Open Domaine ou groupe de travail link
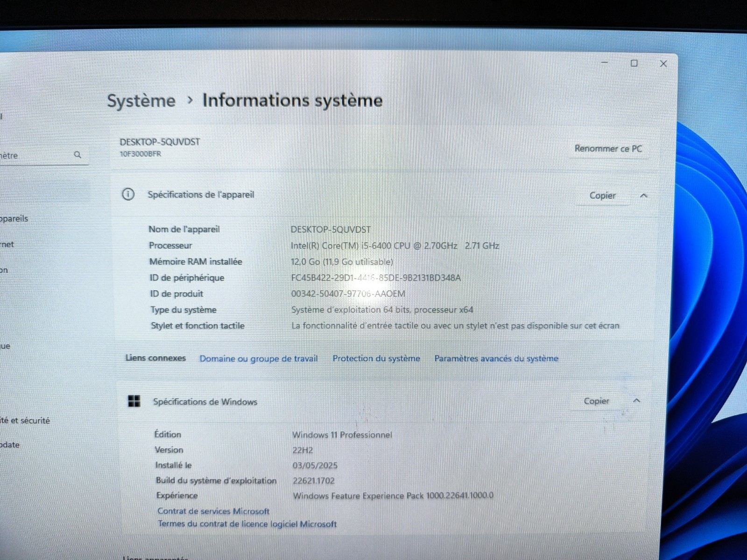 tap(259, 358)
